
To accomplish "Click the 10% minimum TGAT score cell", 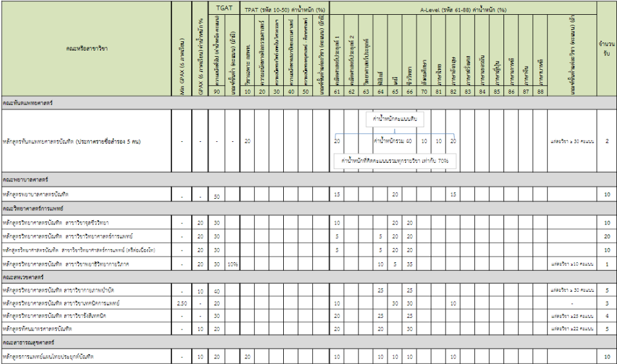I will tap(231, 264).
